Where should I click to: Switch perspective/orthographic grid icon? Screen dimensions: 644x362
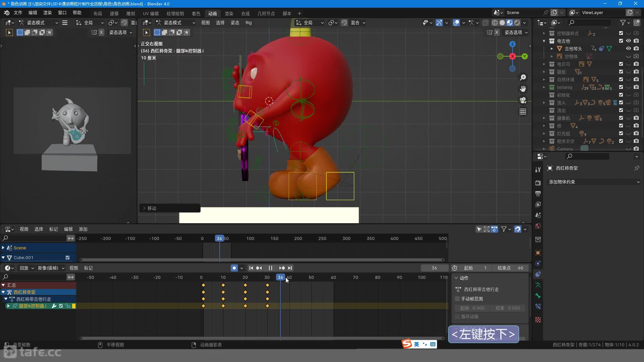pyautogui.click(x=523, y=112)
